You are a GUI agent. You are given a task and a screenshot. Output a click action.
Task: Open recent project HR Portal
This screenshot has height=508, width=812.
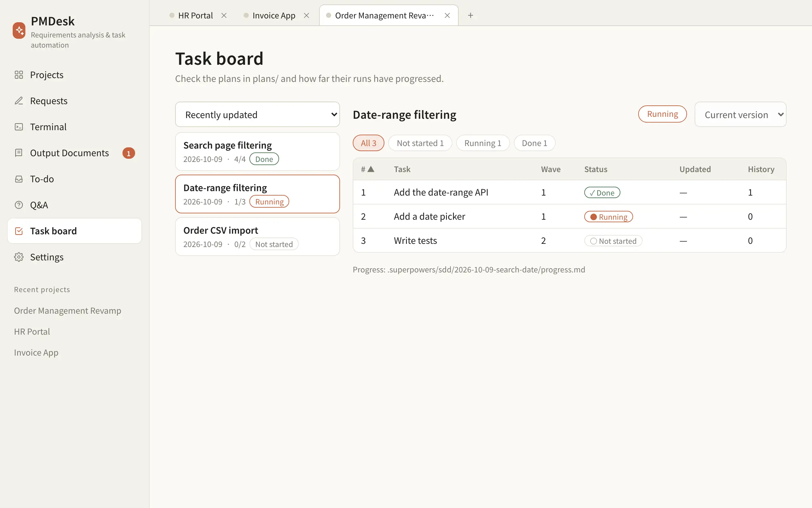[x=32, y=331]
